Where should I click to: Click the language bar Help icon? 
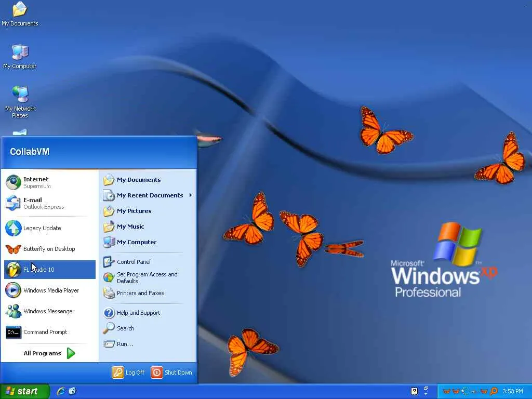(x=414, y=391)
